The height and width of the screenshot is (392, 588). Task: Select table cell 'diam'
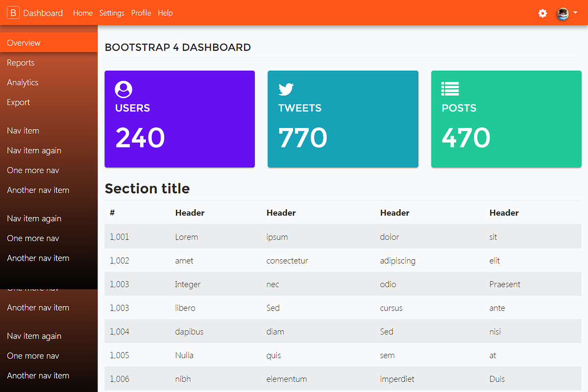(275, 332)
